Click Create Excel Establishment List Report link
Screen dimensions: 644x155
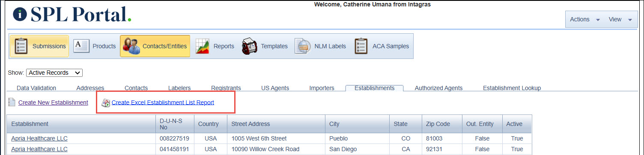point(163,102)
